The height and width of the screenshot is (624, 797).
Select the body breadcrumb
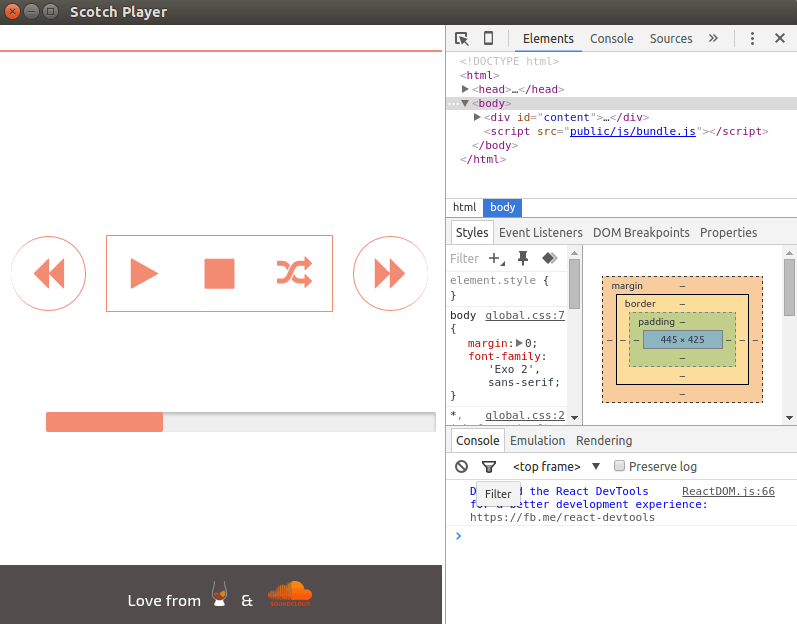point(502,207)
